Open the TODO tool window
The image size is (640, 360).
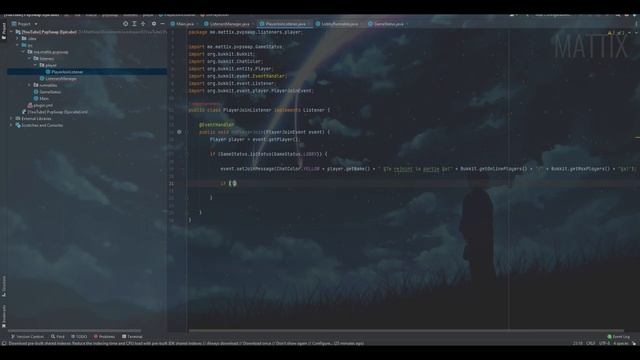79,337
